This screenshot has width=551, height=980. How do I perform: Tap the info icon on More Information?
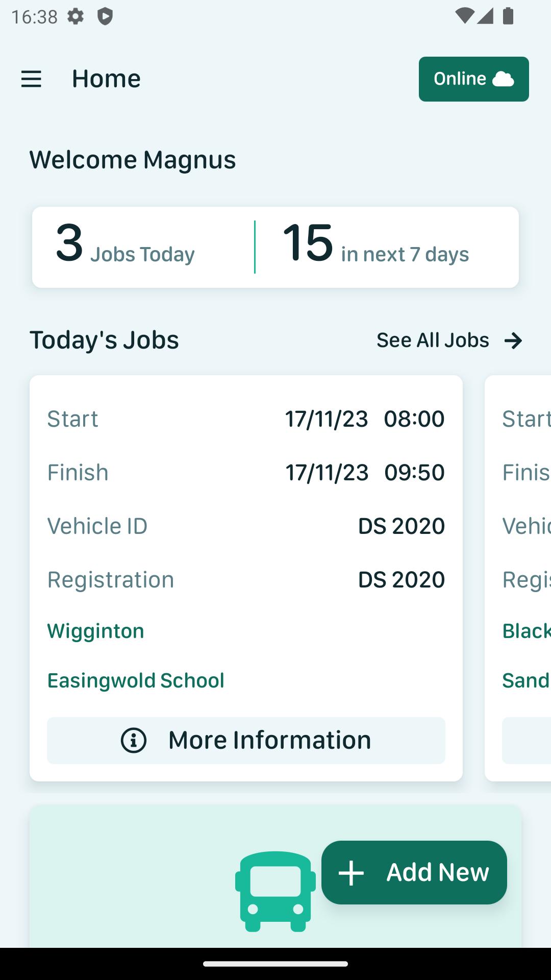(x=134, y=740)
